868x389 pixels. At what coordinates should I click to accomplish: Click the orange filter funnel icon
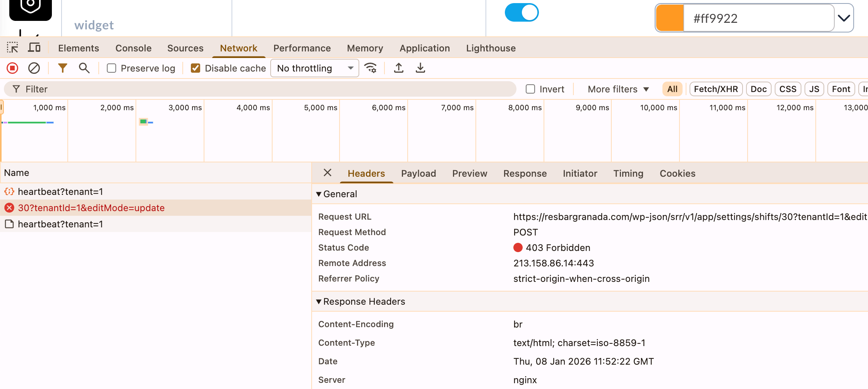point(62,68)
